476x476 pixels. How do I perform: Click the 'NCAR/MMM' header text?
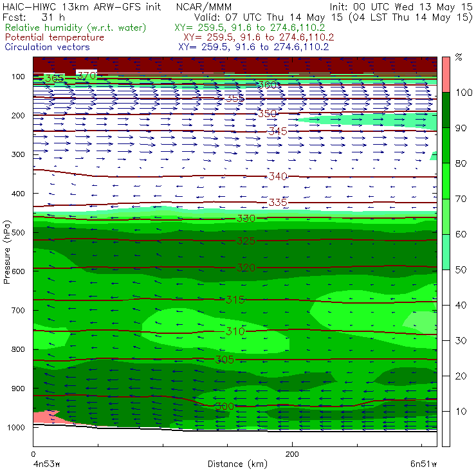204,6
